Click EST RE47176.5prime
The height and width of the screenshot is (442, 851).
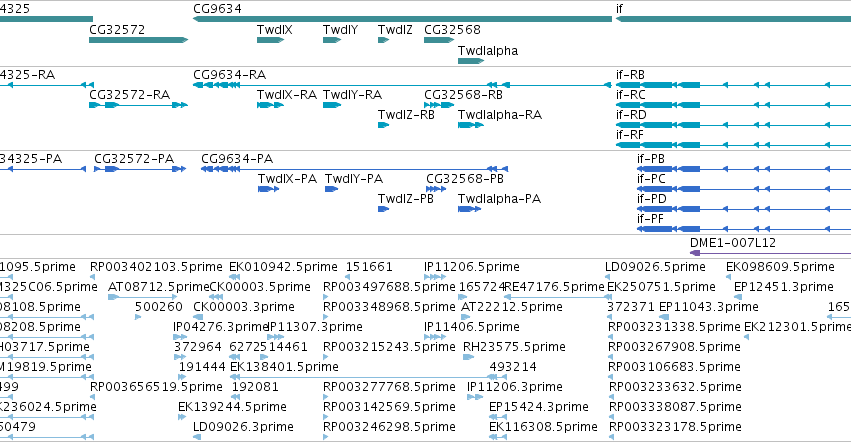554,287
